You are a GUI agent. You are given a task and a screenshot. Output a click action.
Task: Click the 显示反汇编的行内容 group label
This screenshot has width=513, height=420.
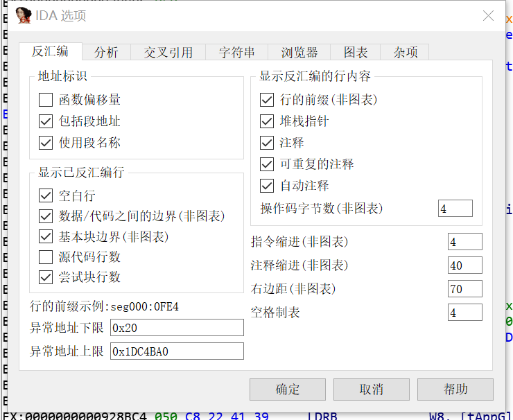point(315,76)
